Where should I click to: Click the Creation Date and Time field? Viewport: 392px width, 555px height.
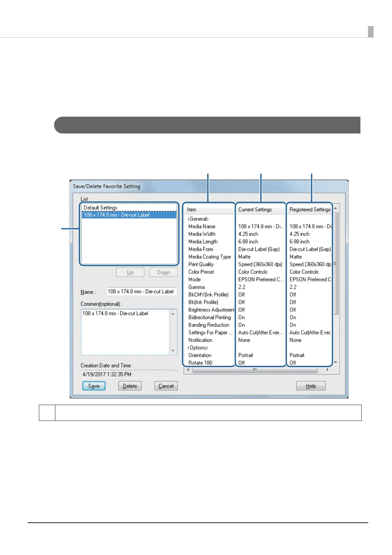[129, 374]
